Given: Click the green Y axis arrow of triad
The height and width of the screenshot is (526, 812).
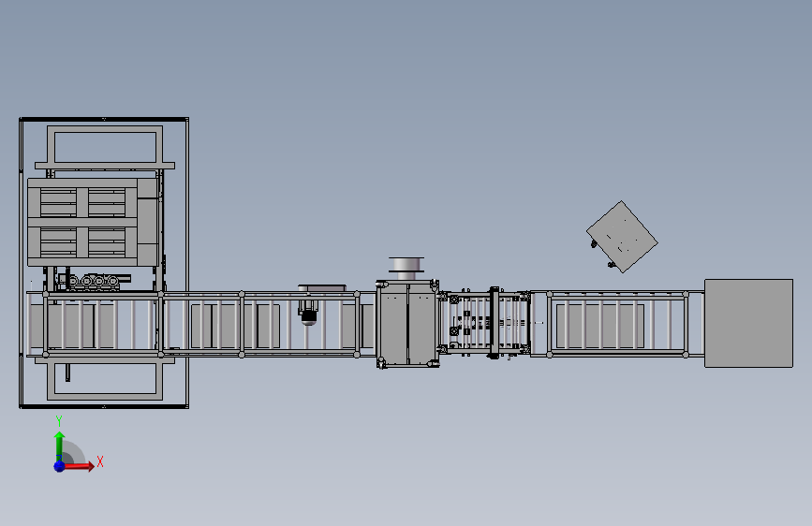Looking at the screenshot, I should pyautogui.click(x=59, y=446).
